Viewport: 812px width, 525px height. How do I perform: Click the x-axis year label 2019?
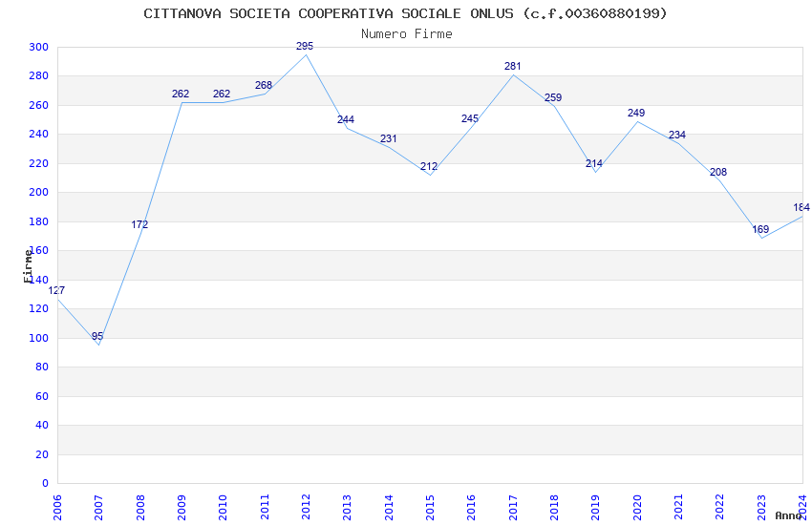595,507
